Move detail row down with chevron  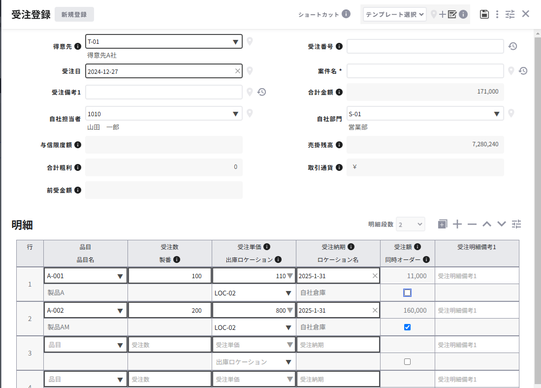[501, 224]
